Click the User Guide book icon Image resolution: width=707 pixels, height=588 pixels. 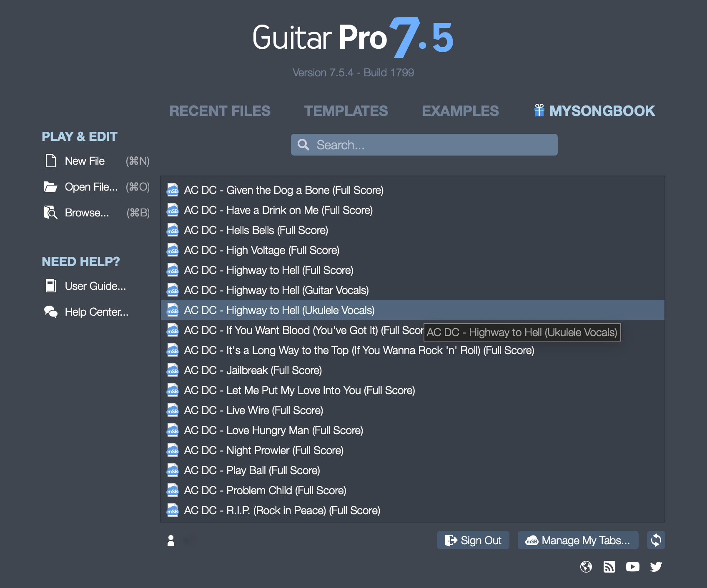[51, 286]
